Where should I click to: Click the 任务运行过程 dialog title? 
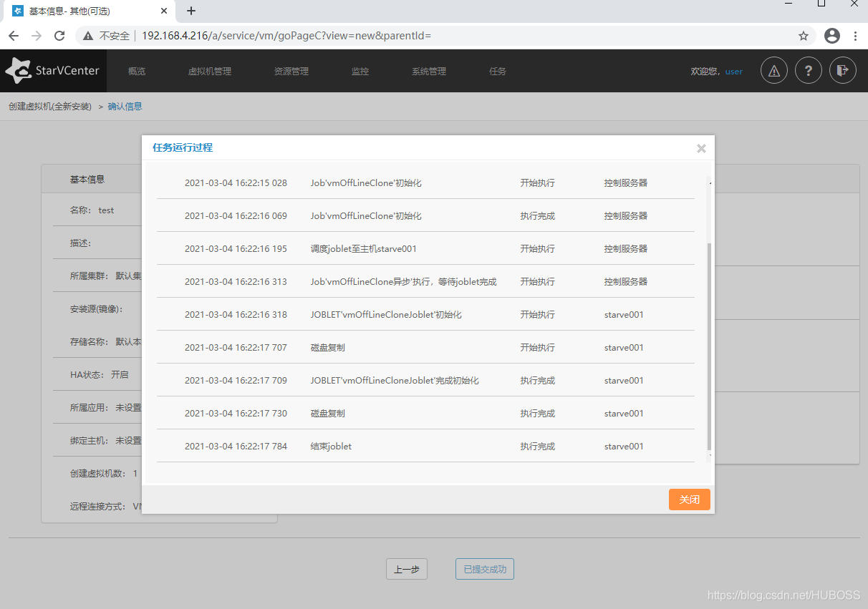click(183, 147)
